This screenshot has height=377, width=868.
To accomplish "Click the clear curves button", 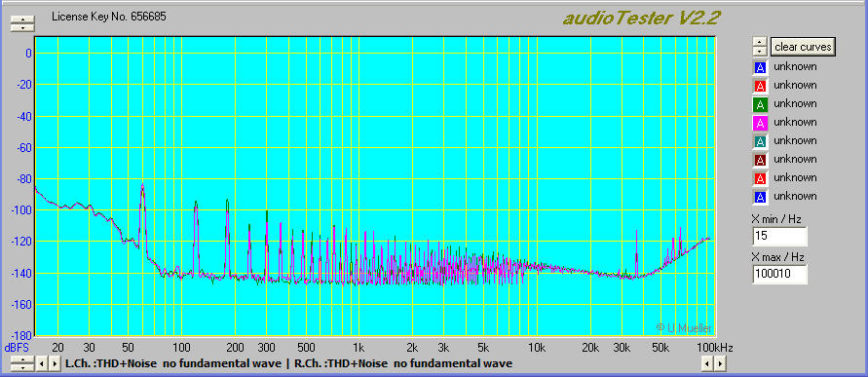I will point(803,47).
